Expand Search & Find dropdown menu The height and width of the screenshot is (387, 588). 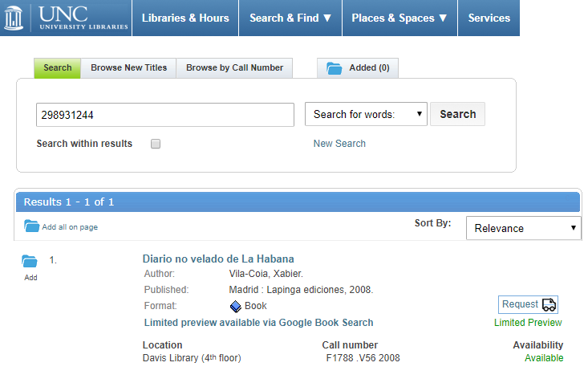(x=290, y=18)
